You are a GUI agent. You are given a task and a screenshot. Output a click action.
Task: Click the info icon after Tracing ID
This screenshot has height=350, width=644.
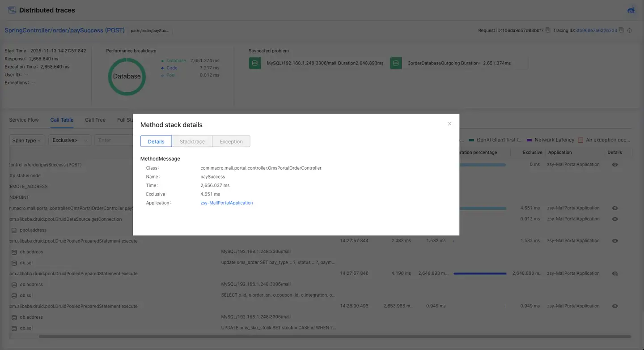coord(630,30)
